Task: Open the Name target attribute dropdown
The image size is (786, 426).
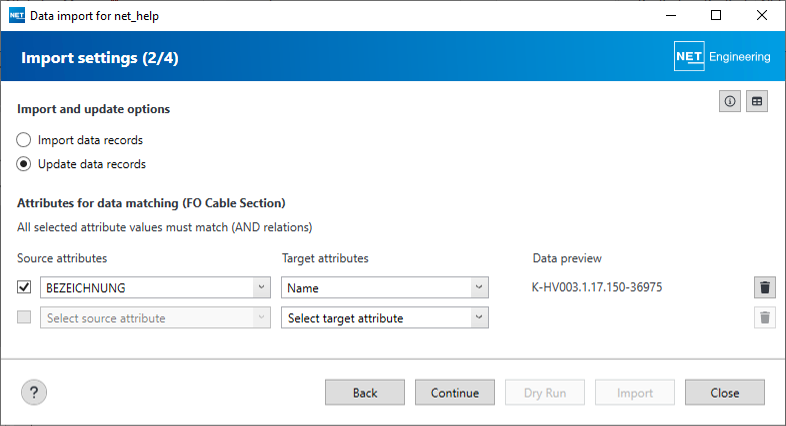Action: (x=479, y=288)
